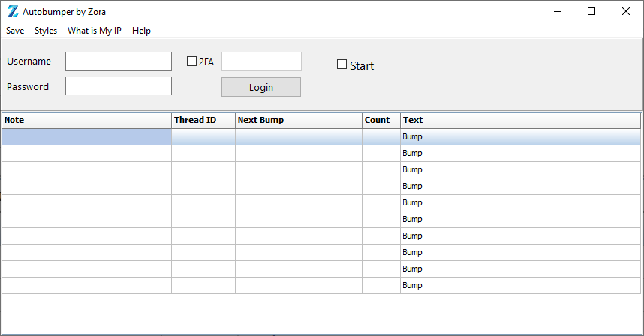Minimize the Autobumper window
Screen dimensions: 644x336
coord(557,11)
